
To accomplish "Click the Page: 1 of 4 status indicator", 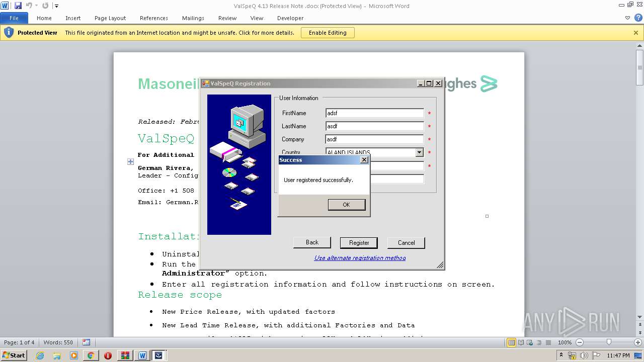I will tap(20, 342).
